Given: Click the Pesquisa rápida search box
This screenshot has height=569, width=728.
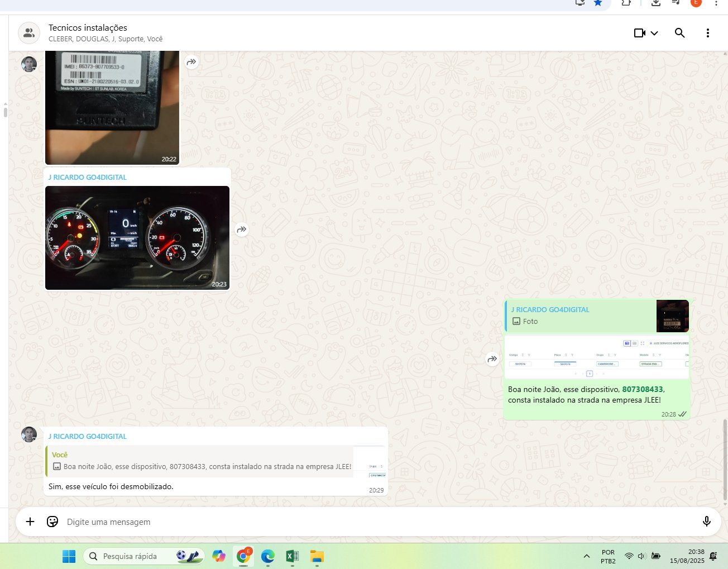Looking at the screenshot, I should tap(130, 556).
